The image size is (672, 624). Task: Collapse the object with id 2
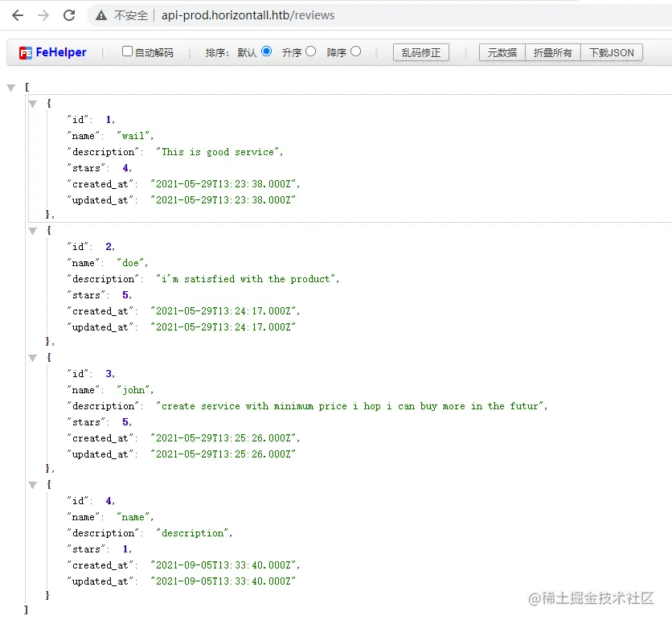[33, 231]
